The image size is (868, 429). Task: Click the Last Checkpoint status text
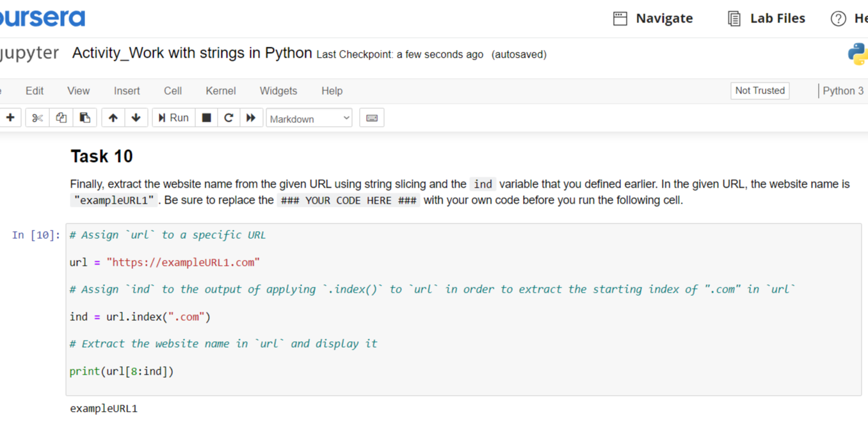[399, 54]
